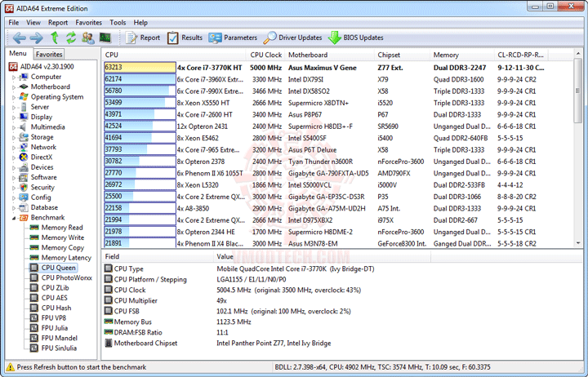588x377 pixels.
Task: Expand the Computer tree node arrow
Action: pos(14,78)
